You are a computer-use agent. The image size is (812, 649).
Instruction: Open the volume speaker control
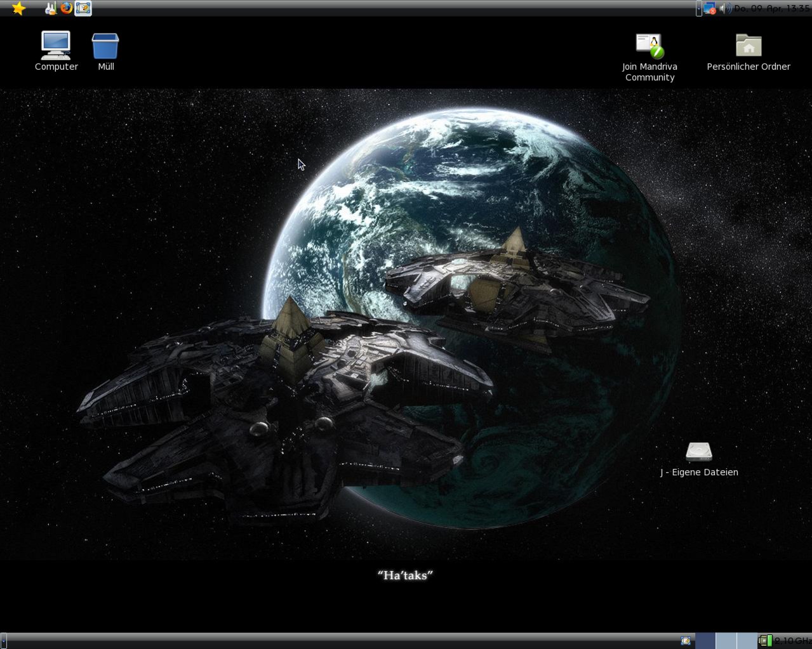(x=724, y=8)
